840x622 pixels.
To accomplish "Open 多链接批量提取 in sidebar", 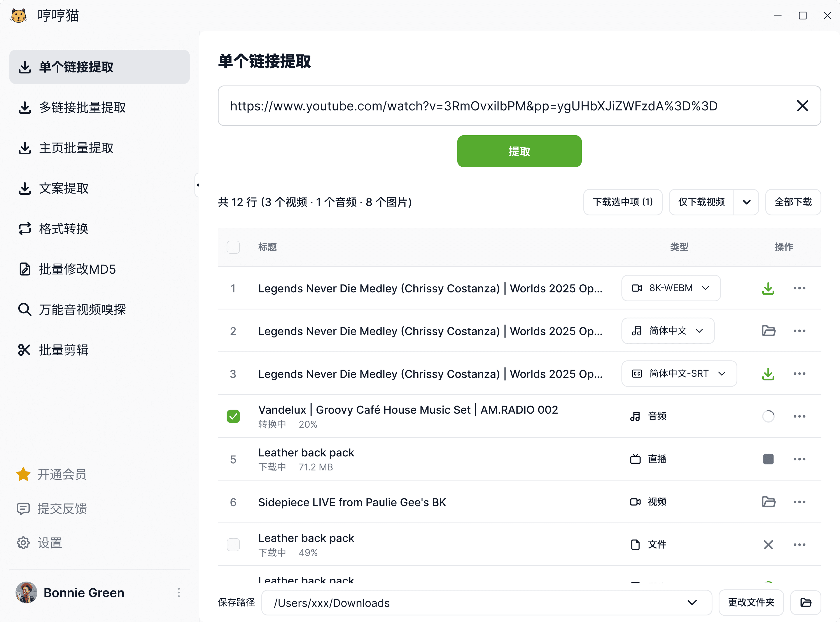I will (x=99, y=107).
